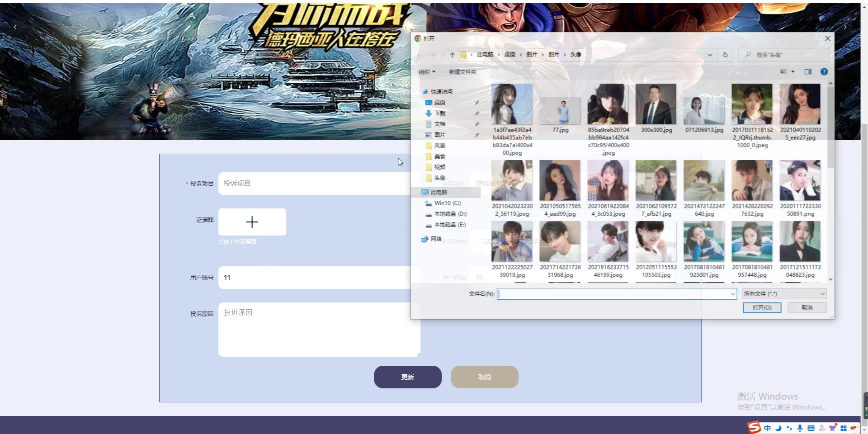Screen dimensions: 868x434
Task: Click the back arrow in the file dialog
Action: (x=419, y=55)
